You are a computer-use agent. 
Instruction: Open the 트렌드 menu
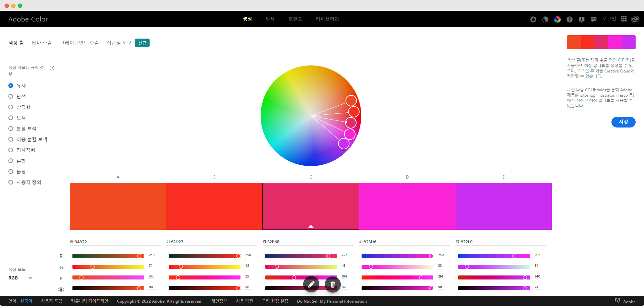(295, 19)
